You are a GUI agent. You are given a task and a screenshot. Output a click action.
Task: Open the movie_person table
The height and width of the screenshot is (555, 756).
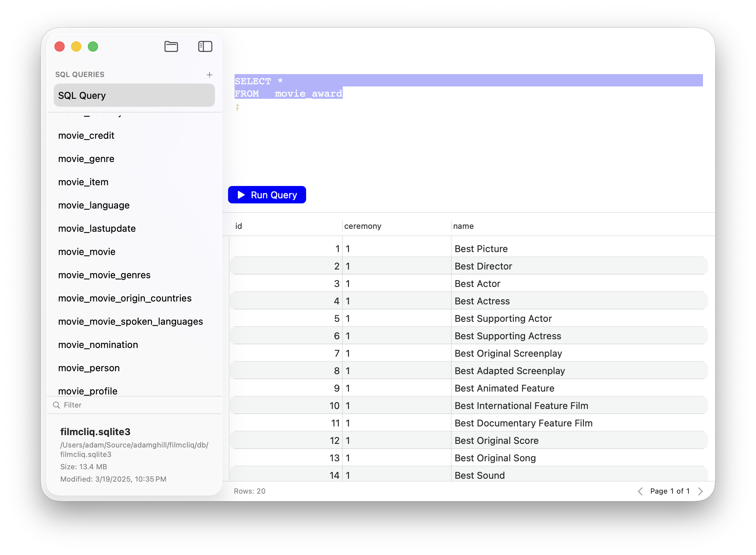click(x=89, y=368)
